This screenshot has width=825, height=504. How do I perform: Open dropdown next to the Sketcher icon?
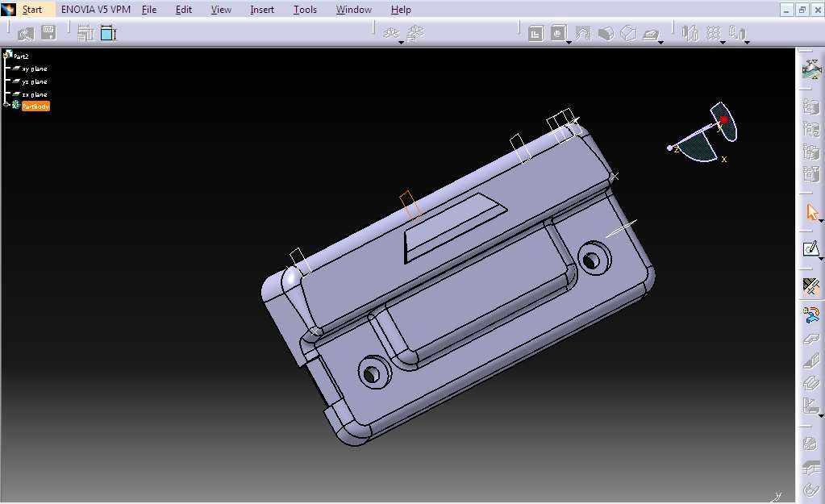point(821,259)
